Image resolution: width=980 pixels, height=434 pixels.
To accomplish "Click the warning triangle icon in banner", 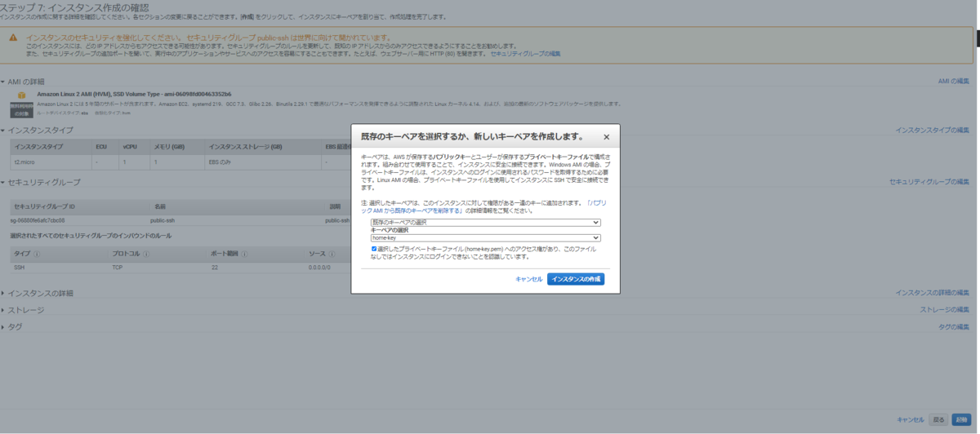I will 14,38.
